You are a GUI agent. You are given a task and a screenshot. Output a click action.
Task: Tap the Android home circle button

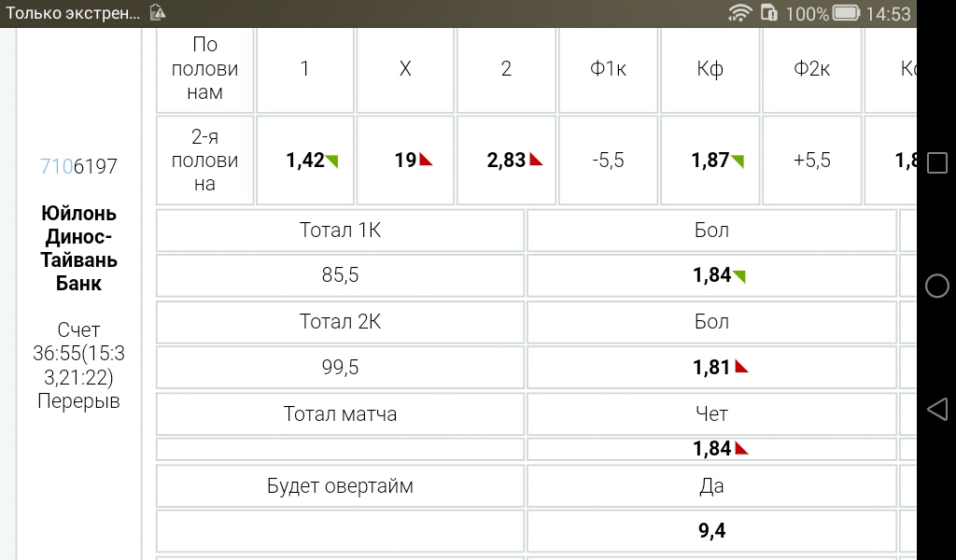[x=937, y=286]
